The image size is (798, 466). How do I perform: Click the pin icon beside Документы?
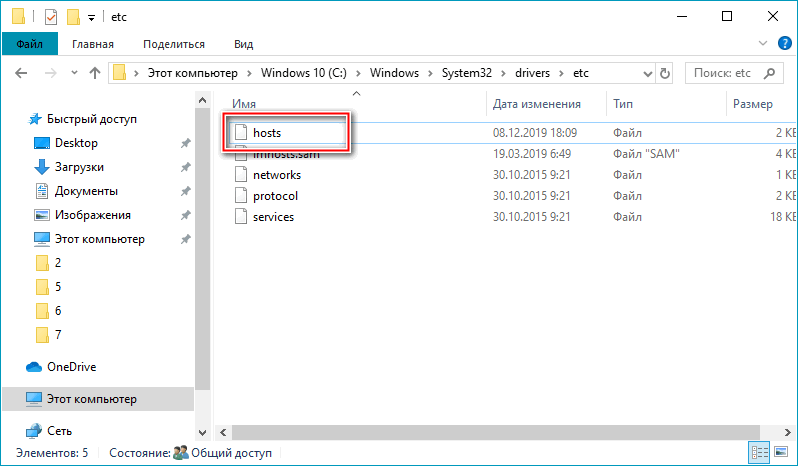(x=185, y=191)
